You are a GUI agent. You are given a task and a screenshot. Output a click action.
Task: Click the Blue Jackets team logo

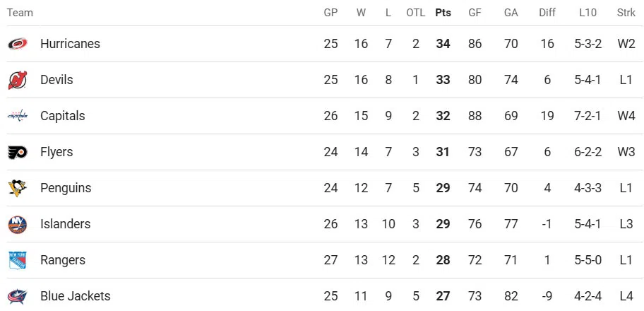click(18, 296)
